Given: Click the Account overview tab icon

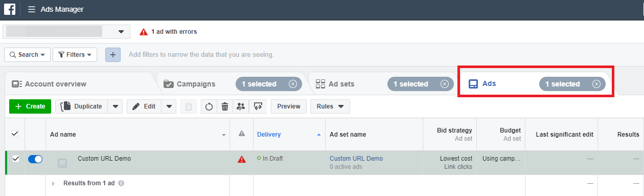Looking at the screenshot, I should point(17,84).
